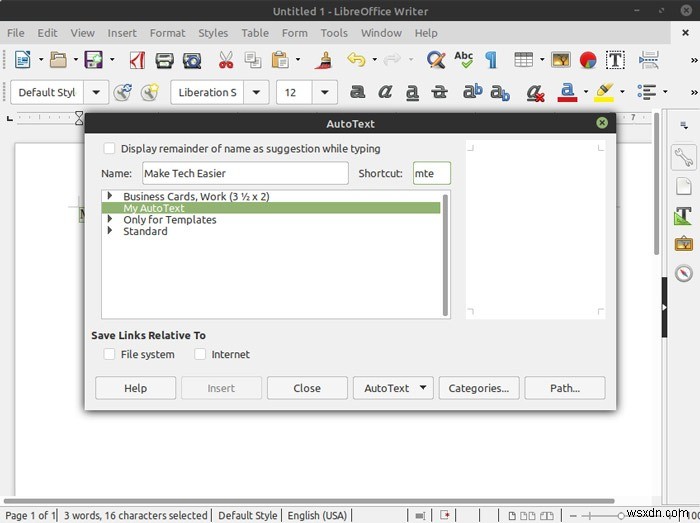
Task: Run the Abc spelling check icon
Action: [x=463, y=60]
